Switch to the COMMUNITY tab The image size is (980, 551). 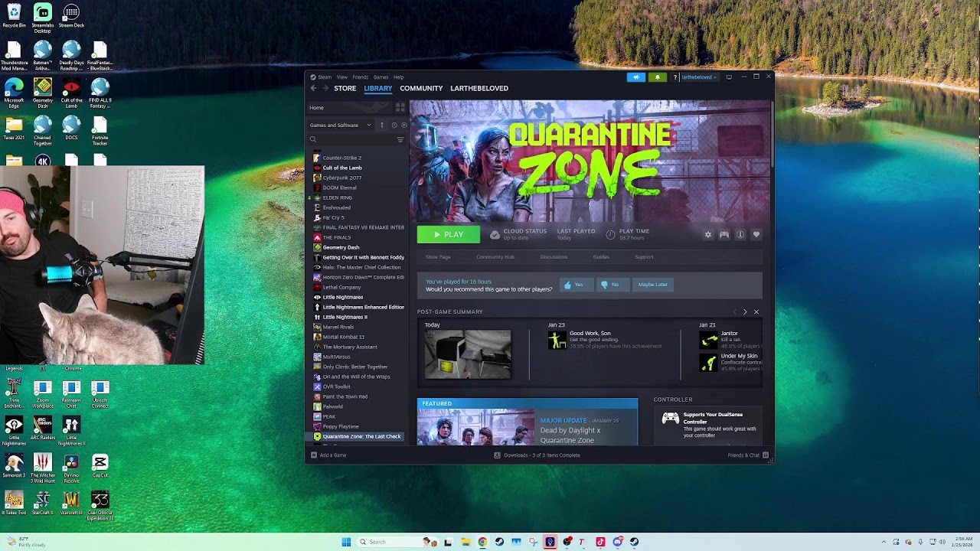[421, 88]
